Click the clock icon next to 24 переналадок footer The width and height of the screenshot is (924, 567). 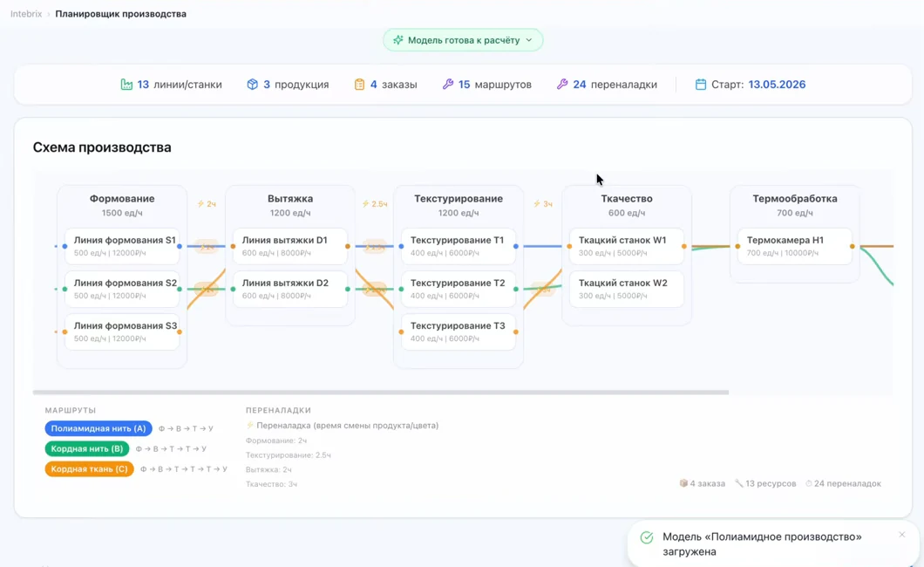(809, 483)
